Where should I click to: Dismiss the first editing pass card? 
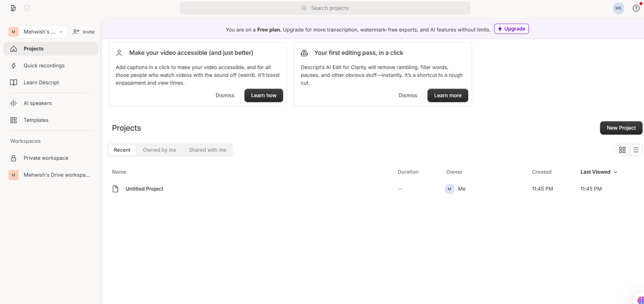coord(408,96)
